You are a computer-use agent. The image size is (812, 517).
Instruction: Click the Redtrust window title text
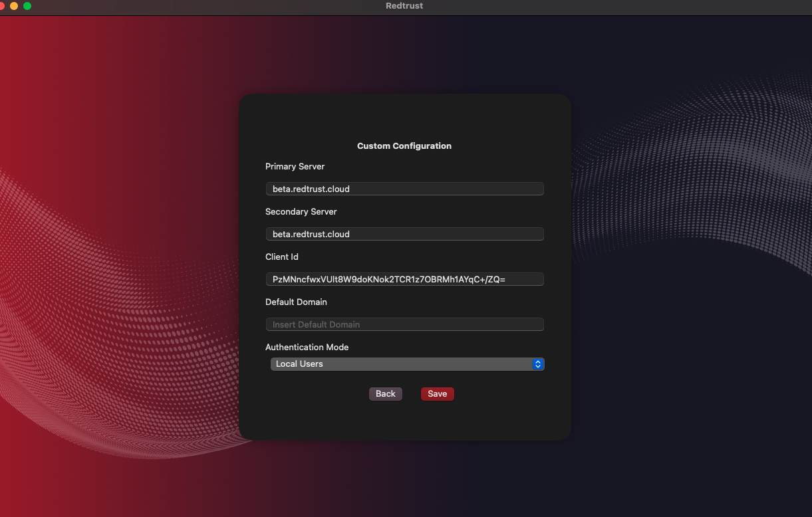tap(404, 6)
